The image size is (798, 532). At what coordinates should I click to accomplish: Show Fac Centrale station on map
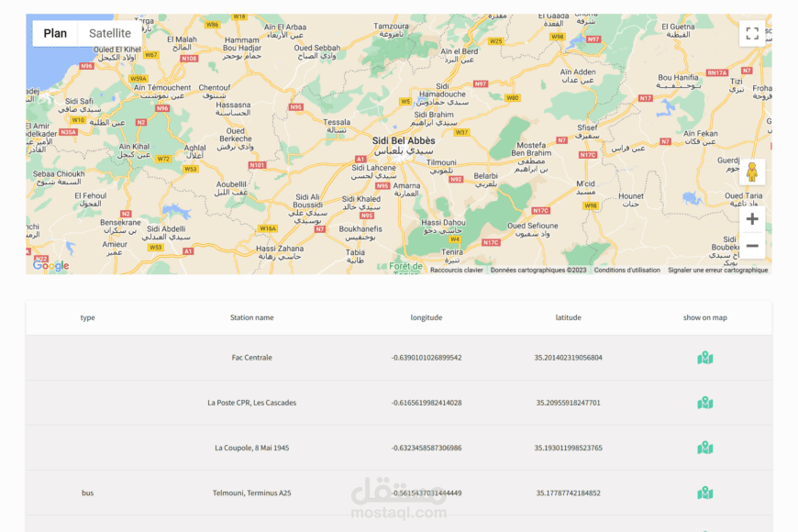[x=704, y=358]
